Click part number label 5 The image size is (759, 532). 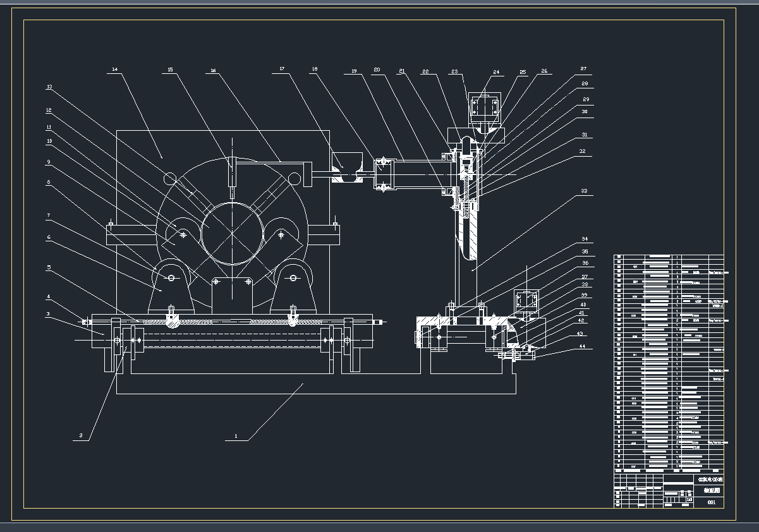coord(48,267)
